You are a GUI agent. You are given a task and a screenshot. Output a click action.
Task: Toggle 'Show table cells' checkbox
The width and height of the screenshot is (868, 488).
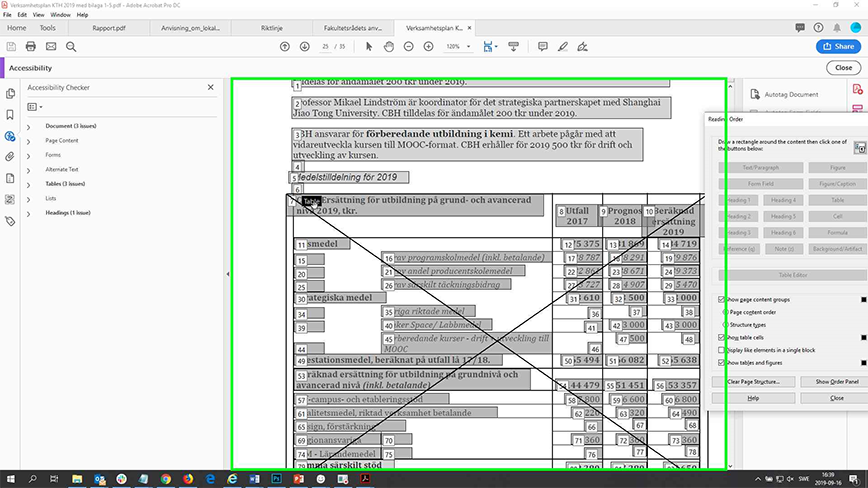pos(722,338)
